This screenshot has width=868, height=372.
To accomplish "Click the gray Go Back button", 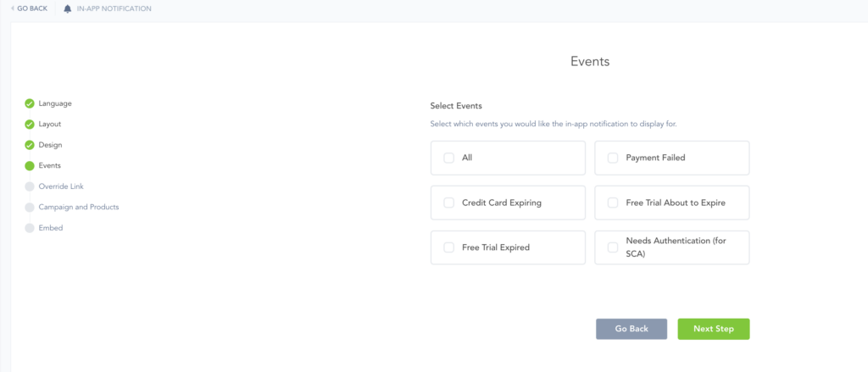I will coord(631,329).
